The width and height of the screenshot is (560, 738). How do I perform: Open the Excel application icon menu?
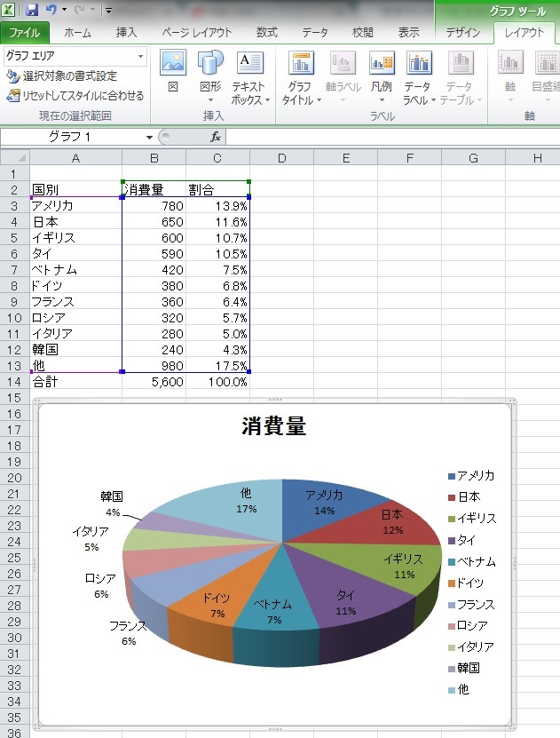coord(9,10)
